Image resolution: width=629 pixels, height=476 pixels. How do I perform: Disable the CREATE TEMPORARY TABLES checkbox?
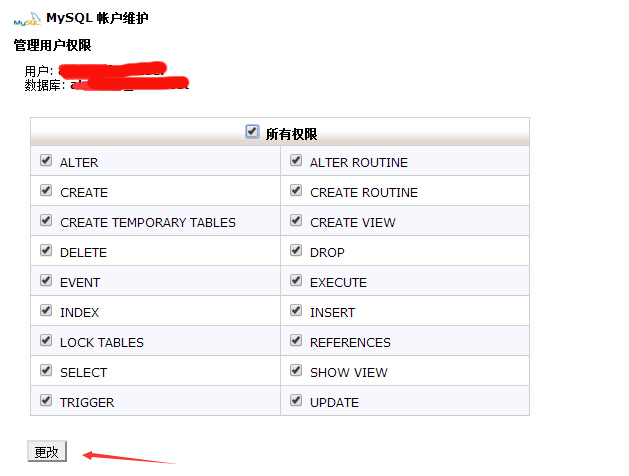pos(46,220)
